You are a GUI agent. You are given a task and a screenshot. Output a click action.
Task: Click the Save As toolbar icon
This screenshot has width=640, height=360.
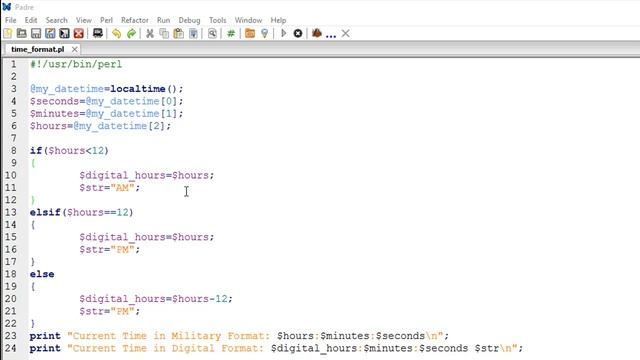(x=50, y=33)
